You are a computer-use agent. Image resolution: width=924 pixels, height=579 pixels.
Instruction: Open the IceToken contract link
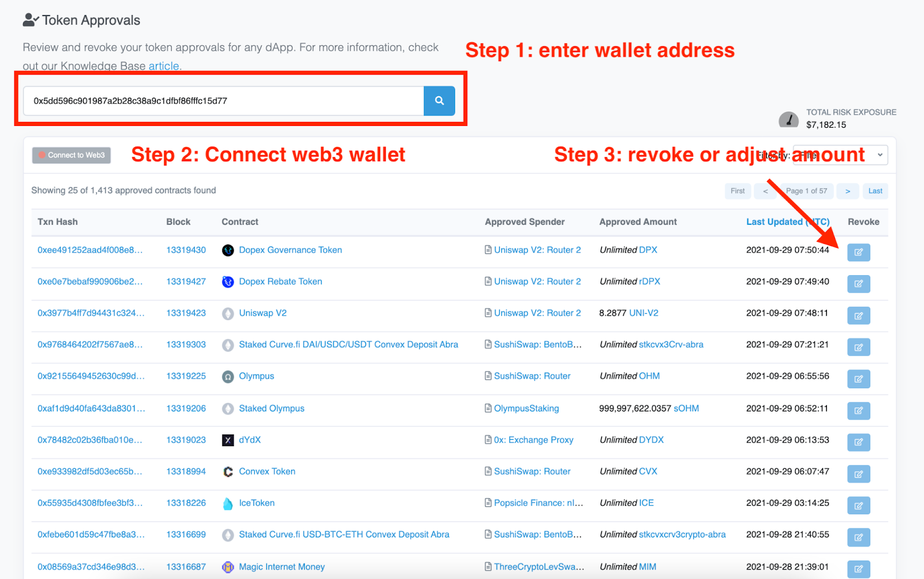coord(257,503)
